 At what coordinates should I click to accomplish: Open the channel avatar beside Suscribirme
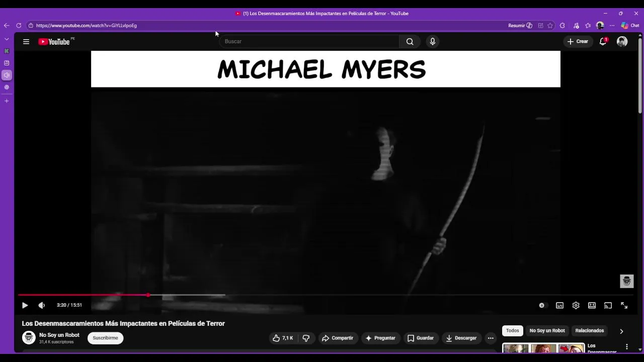click(29, 338)
